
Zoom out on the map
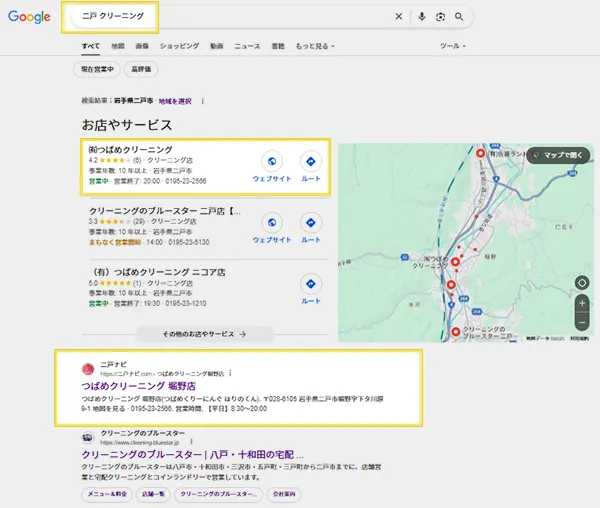(582, 322)
